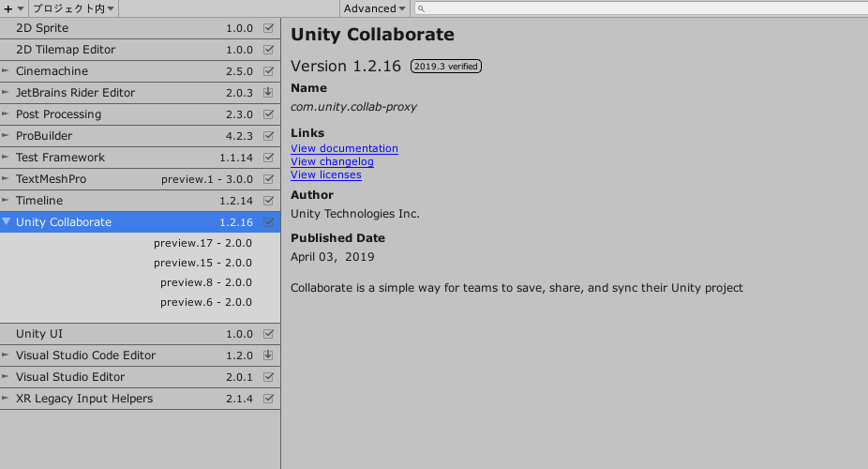Click installed checkmark icon for Test Framework
Viewport: 868px width, 469px height.
point(268,158)
